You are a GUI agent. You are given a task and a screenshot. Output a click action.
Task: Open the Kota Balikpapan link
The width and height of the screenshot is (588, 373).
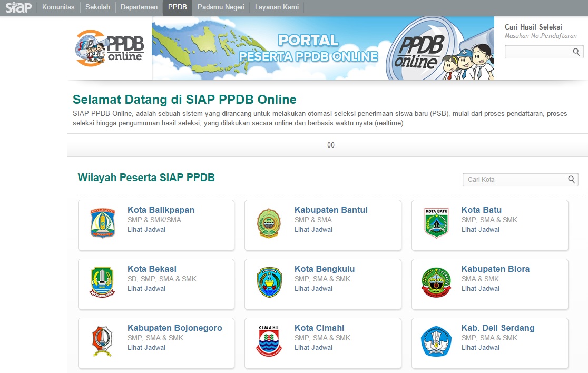161,210
